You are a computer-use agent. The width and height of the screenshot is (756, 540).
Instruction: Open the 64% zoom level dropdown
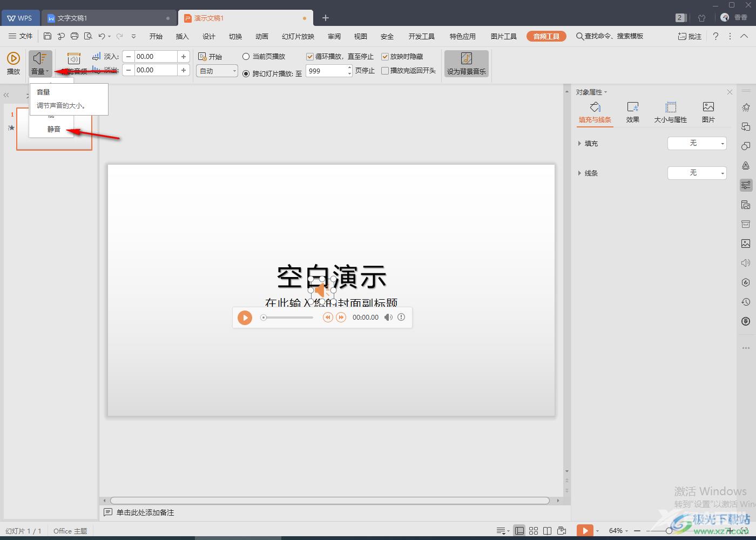tap(619, 531)
